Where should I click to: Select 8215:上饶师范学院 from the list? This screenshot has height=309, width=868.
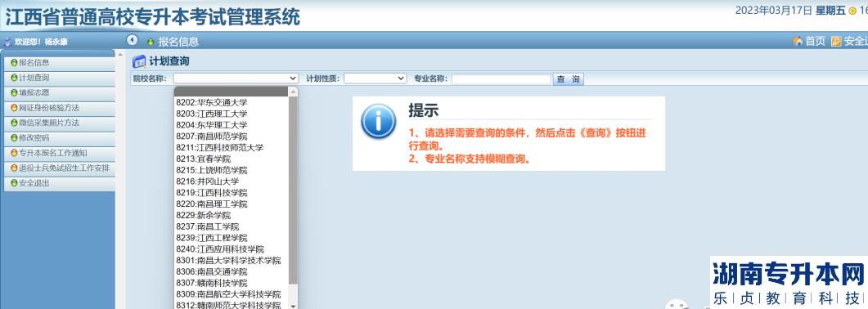[x=231, y=170]
